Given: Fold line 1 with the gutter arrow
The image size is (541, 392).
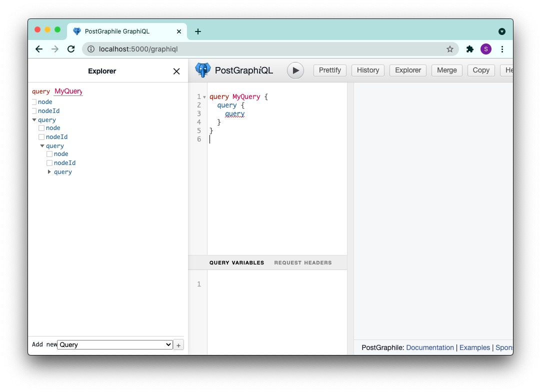Looking at the screenshot, I should (204, 97).
